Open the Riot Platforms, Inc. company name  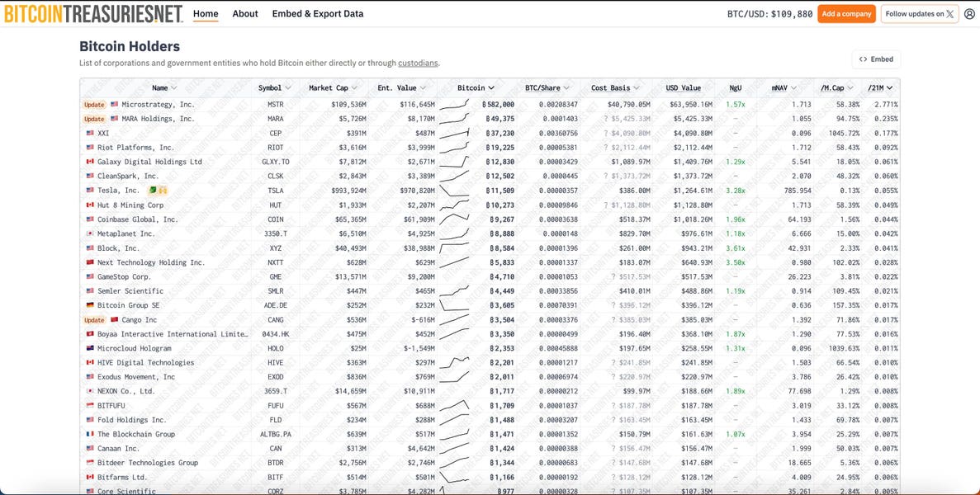tap(135, 148)
